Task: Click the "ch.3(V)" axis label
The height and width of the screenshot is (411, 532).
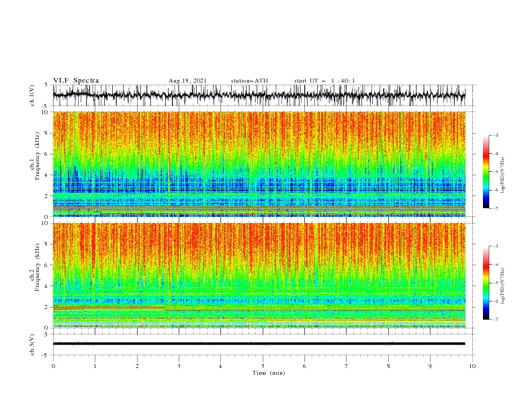Action: point(32,345)
